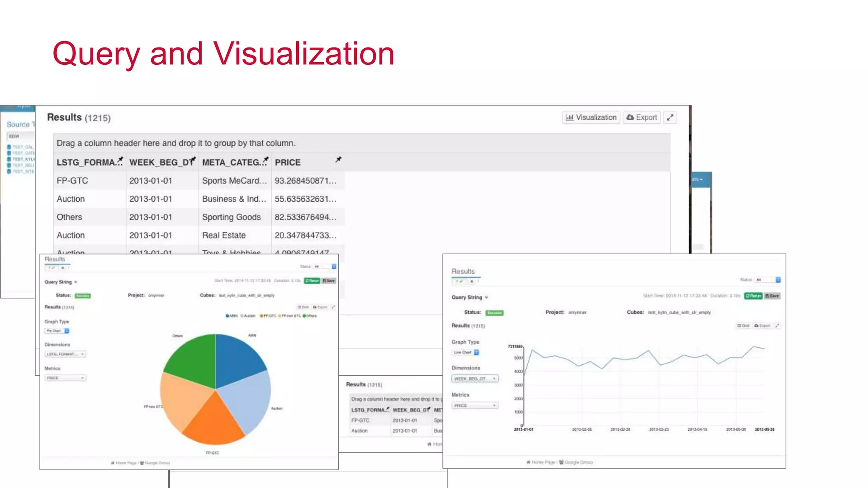
Task: Select Results tab in pie chart panel
Action: click(55, 259)
